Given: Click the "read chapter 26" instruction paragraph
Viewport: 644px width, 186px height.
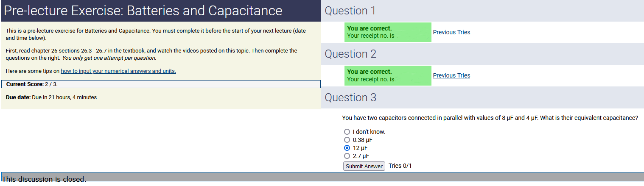Looking at the screenshot, I should tap(151, 54).
